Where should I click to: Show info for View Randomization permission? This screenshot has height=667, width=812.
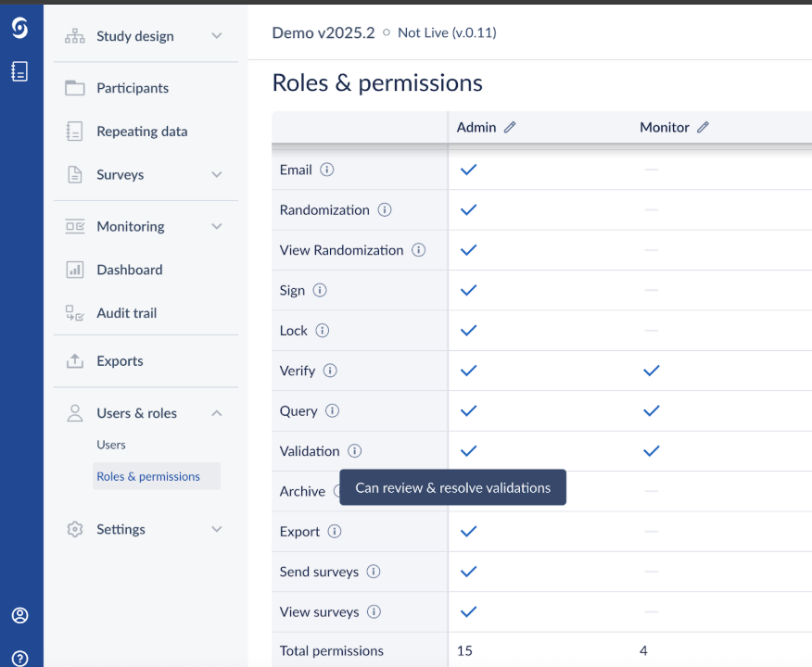(418, 250)
